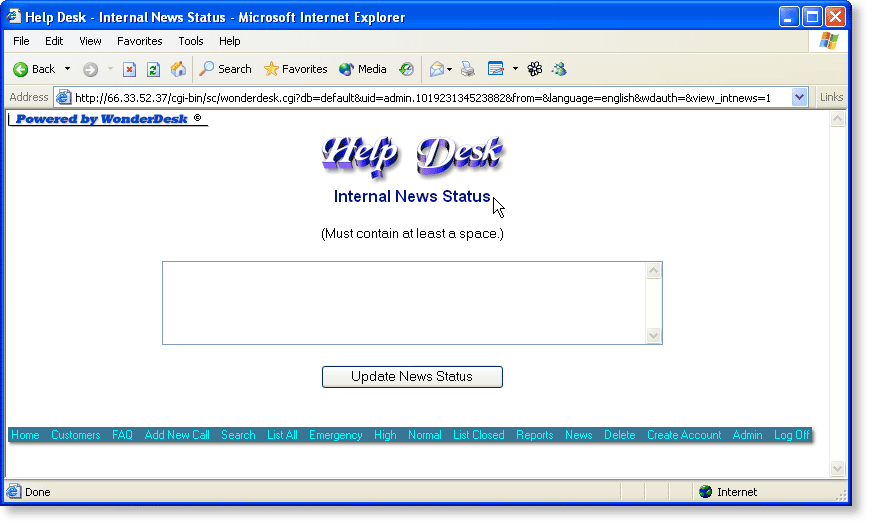This screenshot has width=872, height=526.
Task: Click the Mail envelope icon
Action: [437, 70]
